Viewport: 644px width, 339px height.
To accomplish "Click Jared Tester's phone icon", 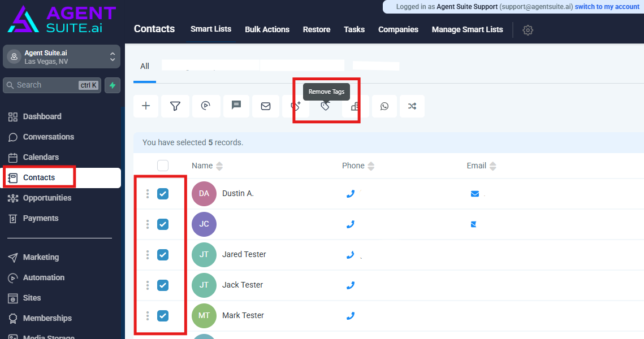I will coord(351,255).
